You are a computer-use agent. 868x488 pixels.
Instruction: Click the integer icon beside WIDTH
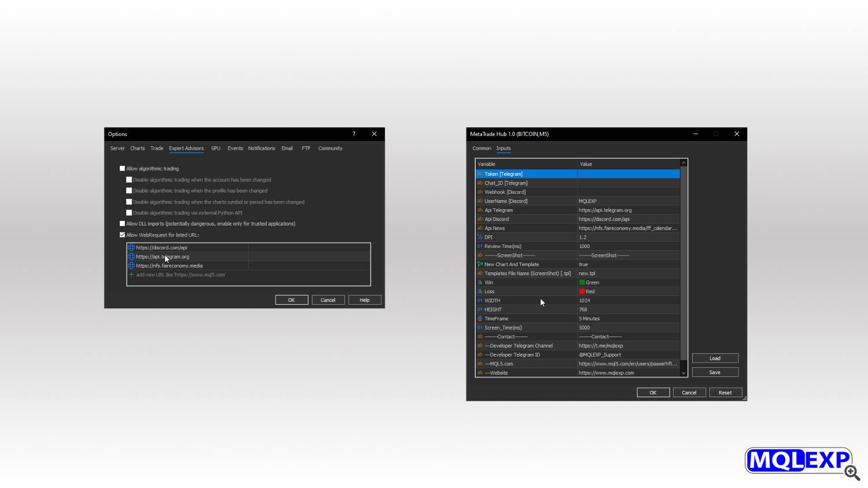coord(480,301)
